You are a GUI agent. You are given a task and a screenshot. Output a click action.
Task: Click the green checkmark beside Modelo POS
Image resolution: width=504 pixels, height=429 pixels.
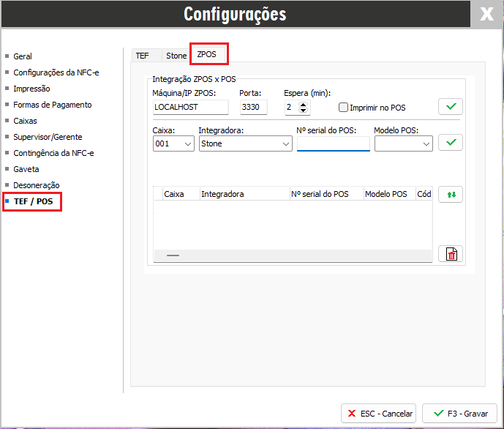point(451,143)
